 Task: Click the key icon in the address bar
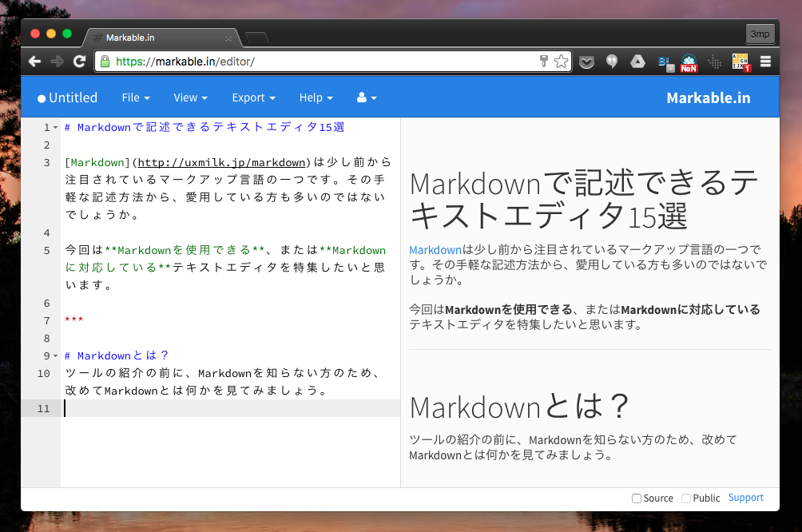tap(543, 62)
